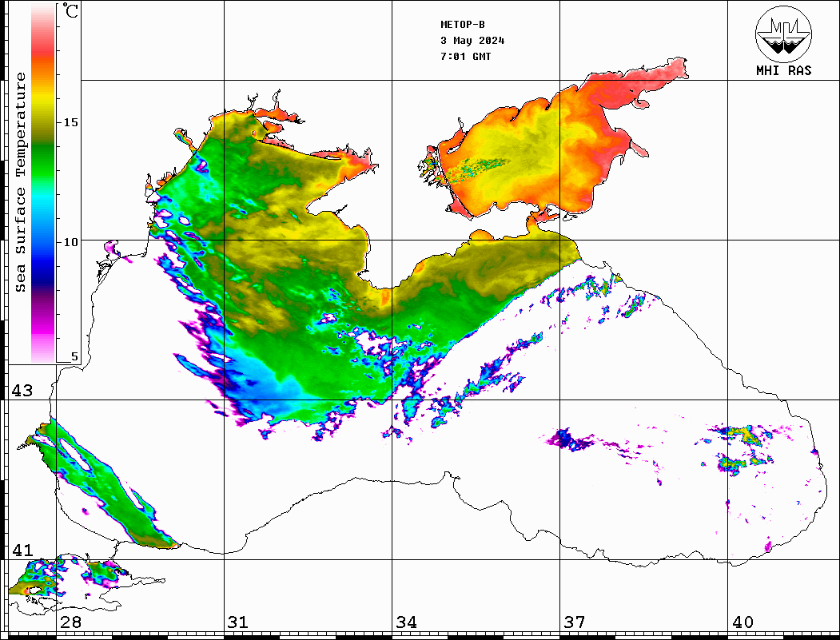This screenshot has width=840, height=640.
Task: Click latitude label 41
Action: pyautogui.click(x=22, y=550)
